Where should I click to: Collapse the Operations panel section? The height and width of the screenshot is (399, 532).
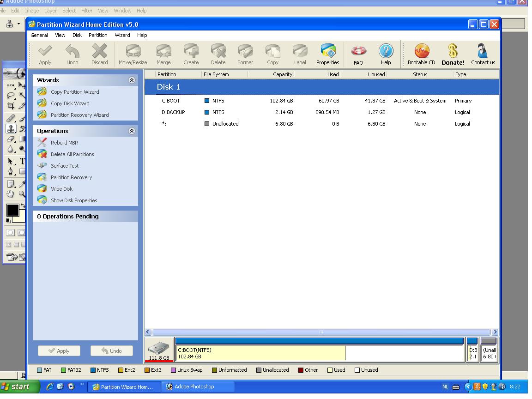(132, 131)
